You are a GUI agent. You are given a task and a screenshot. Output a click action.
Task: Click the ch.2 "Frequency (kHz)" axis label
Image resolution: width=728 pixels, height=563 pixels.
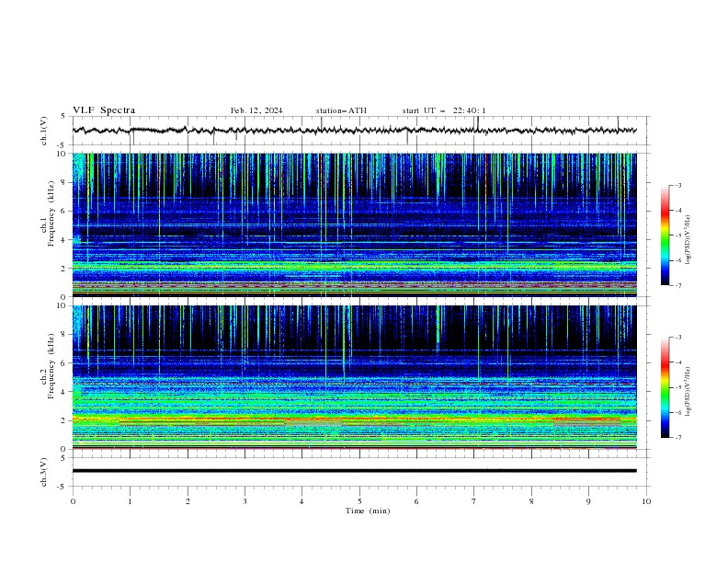(x=51, y=365)
